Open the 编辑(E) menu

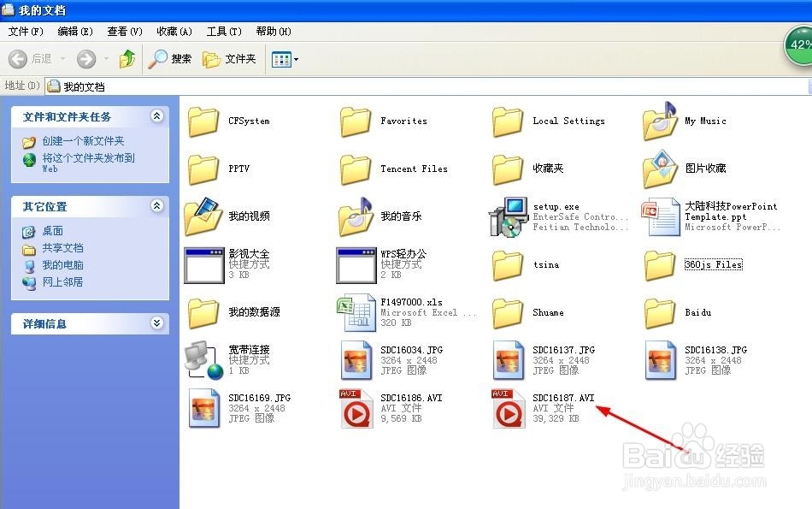75,32
